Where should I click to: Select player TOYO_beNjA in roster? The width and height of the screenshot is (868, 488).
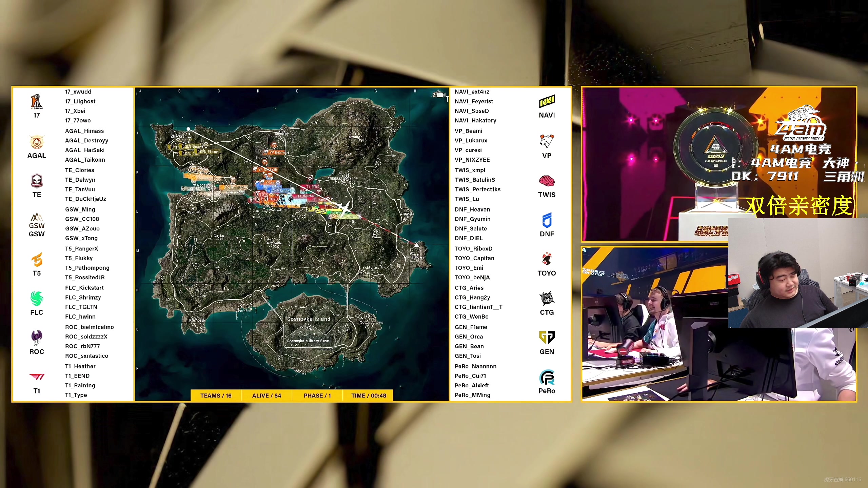point(472,277)
